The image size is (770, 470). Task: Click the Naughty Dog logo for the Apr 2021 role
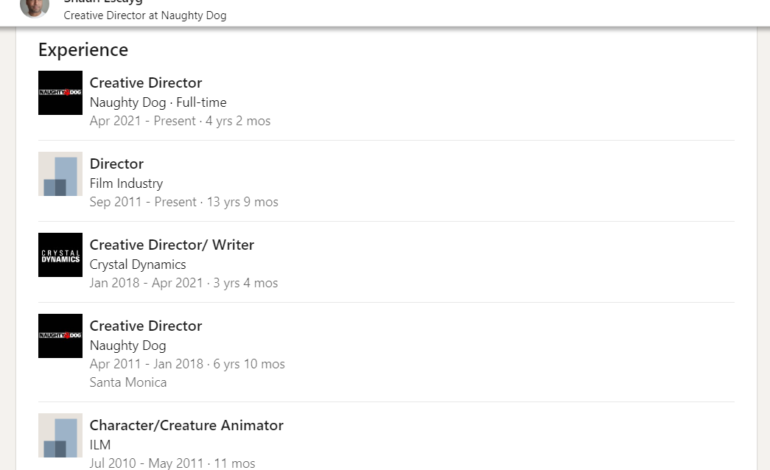[60, 93]
